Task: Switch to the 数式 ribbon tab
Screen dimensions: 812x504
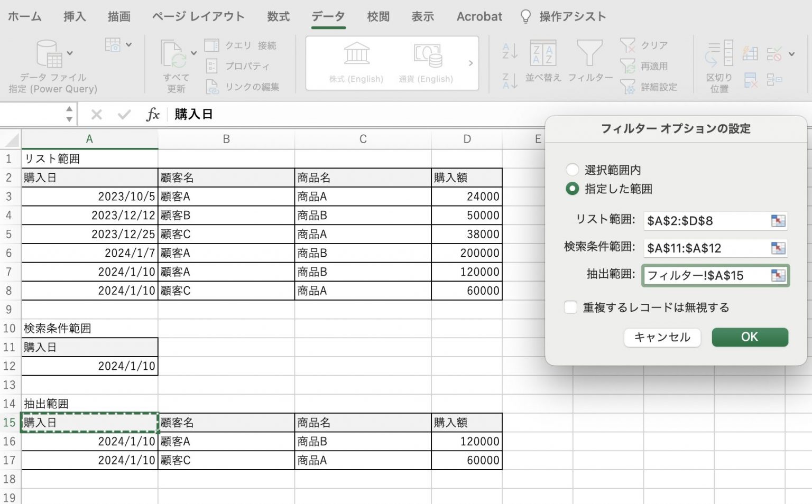Action: 278,16
